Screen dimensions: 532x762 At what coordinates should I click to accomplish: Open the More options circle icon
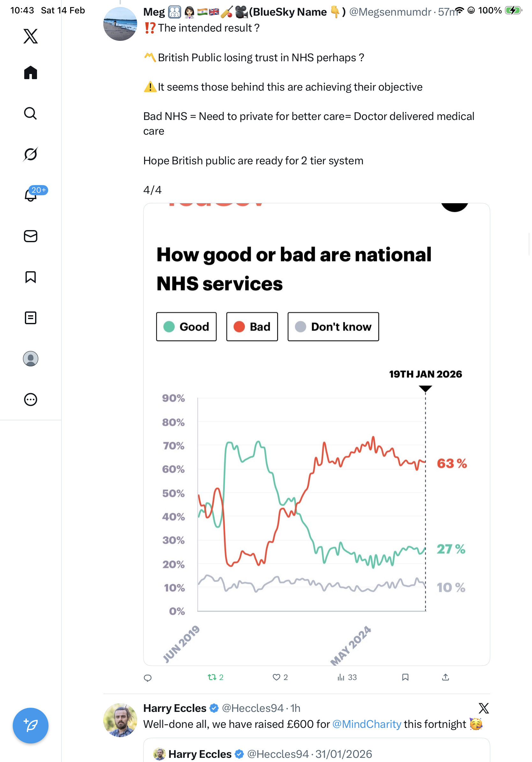coord(31,400)
